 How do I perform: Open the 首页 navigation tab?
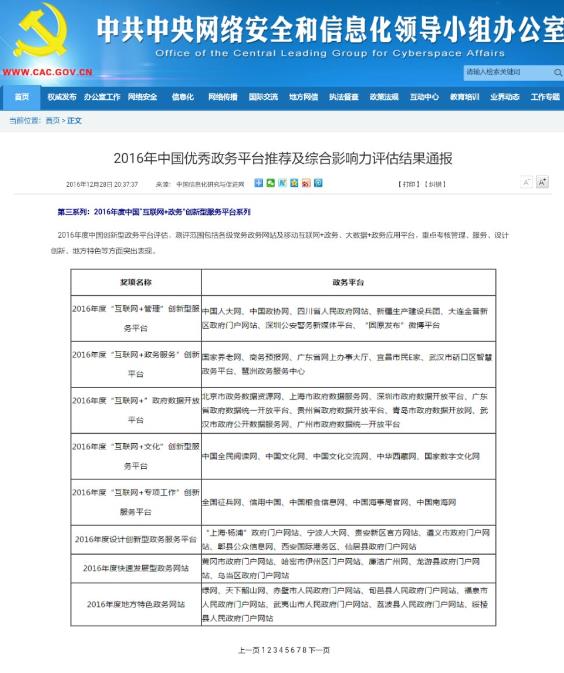(x=22, y=97)
